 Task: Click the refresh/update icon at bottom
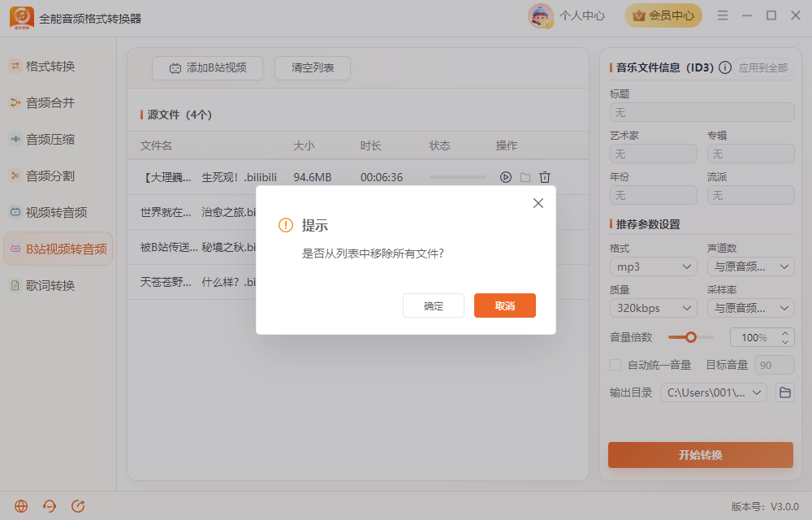(78, 506)
